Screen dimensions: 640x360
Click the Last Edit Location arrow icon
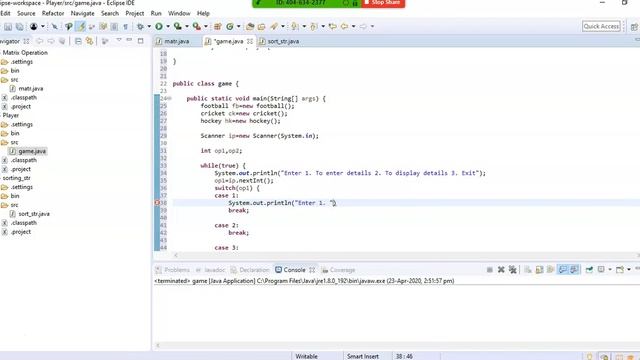333,27
